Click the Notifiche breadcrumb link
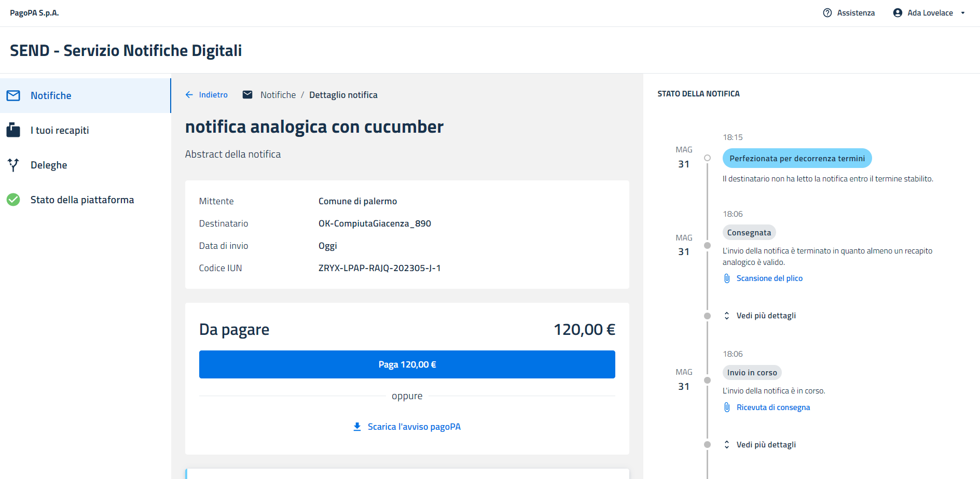The width and height of the screenshot is (980, 479). 278,95
